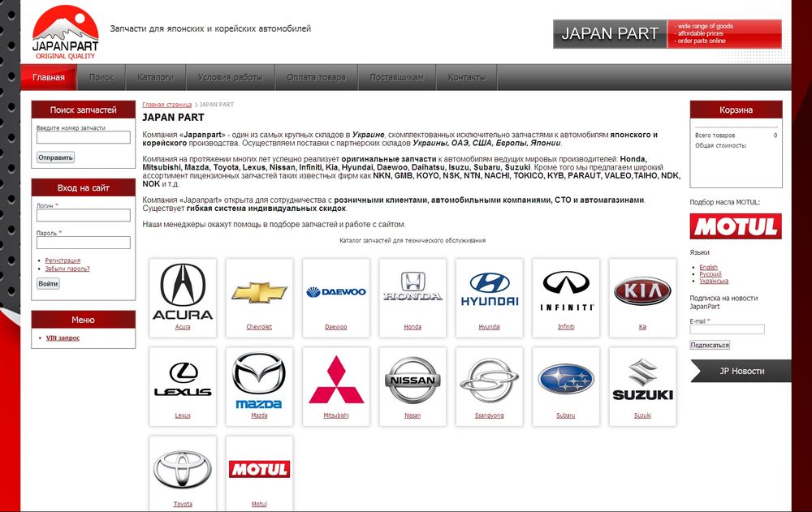This screenshot has height=512, width=812.
Task: Click the Acura text link
Action: point(183,327)
